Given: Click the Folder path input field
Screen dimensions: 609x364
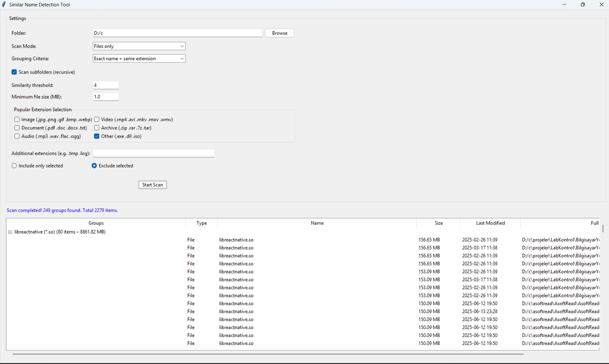Looking at the screenshot, I should pos(177,33).
